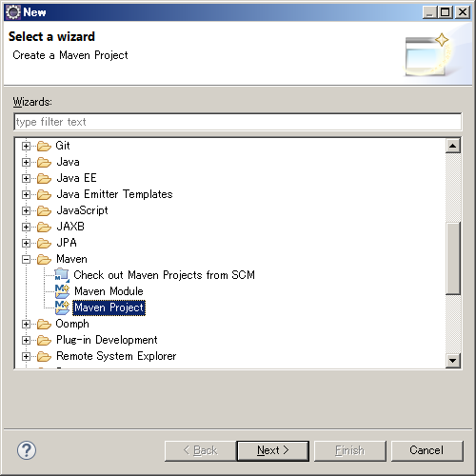
Task: Click the Git folder icon
Action: coord(44,146)
